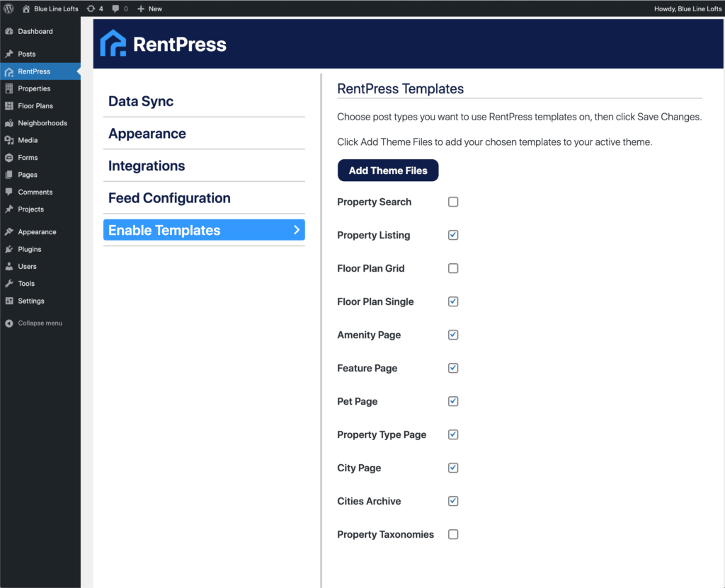Enable the Property Taxonomies checkbox

(x=453, y=534)
